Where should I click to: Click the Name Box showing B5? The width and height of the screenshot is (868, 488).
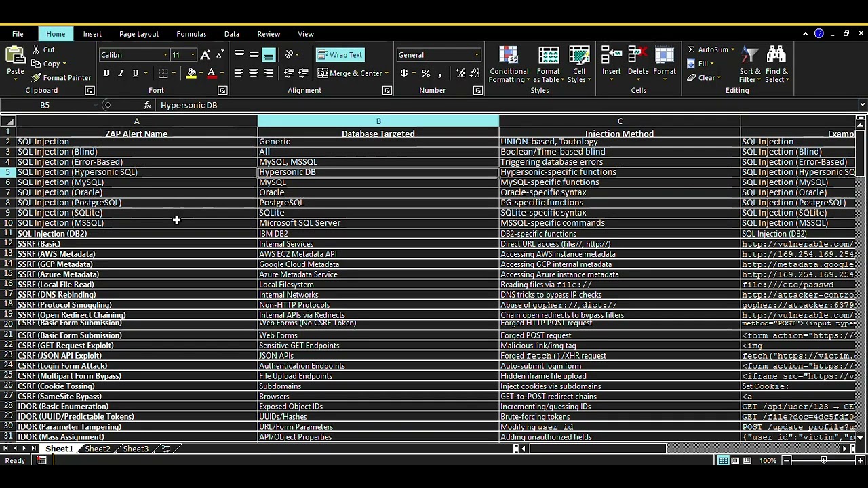[45, 105]
